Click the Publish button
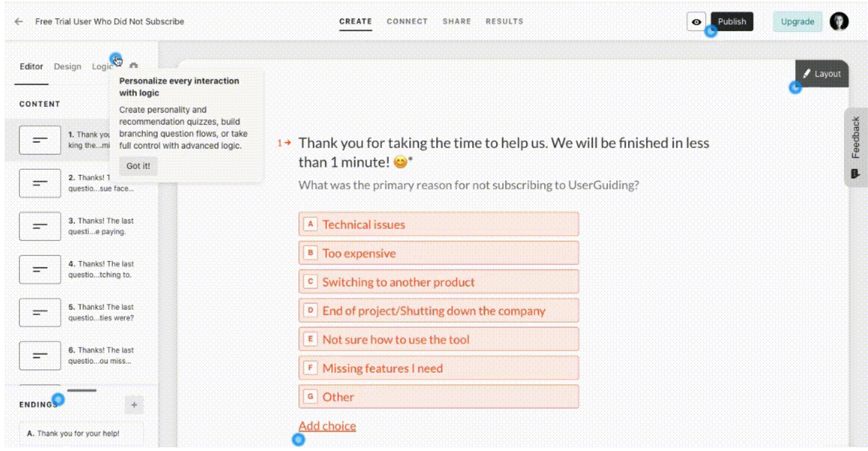Image resolution: width=868 pixels, height=451 pixels. click(732, 22)
